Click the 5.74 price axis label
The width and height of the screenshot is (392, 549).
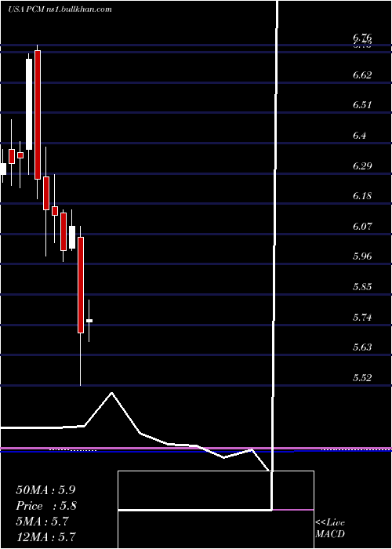[362, 317]
